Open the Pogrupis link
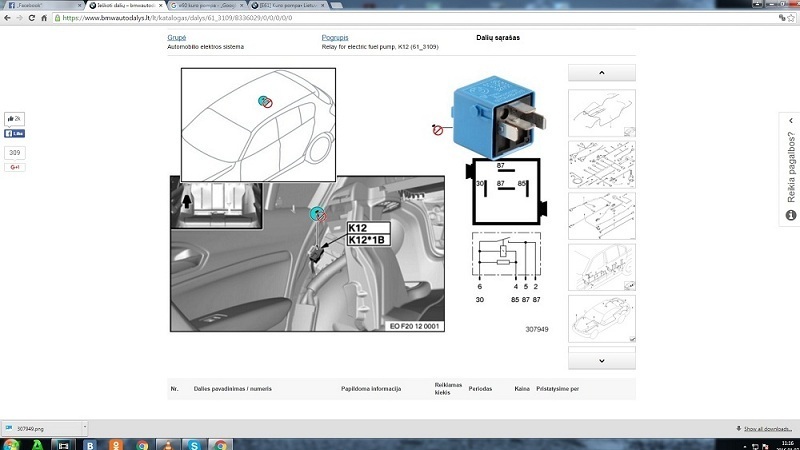This screenshot has width=800, height=450. click(x=335, y=38)
